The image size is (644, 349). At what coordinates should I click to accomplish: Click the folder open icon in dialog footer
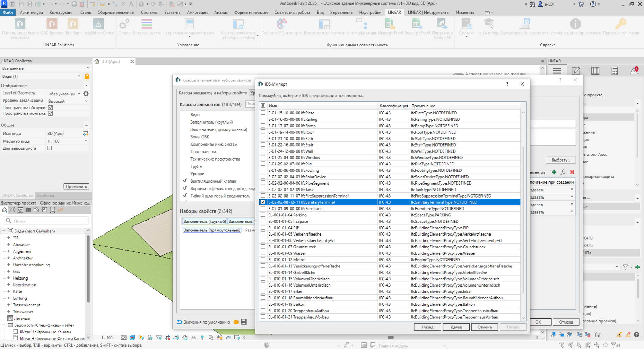236,322
